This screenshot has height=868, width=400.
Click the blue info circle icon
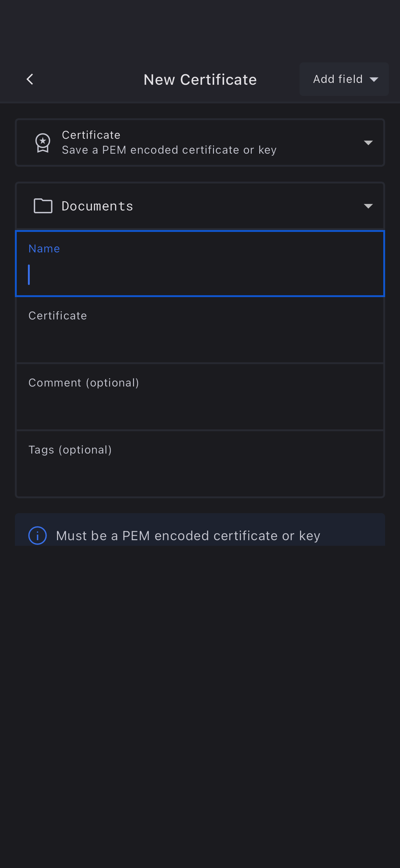click(x=38, y=536)
